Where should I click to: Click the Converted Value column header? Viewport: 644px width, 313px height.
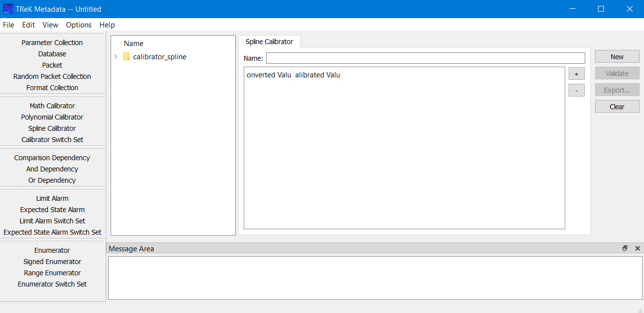(269, 75)
